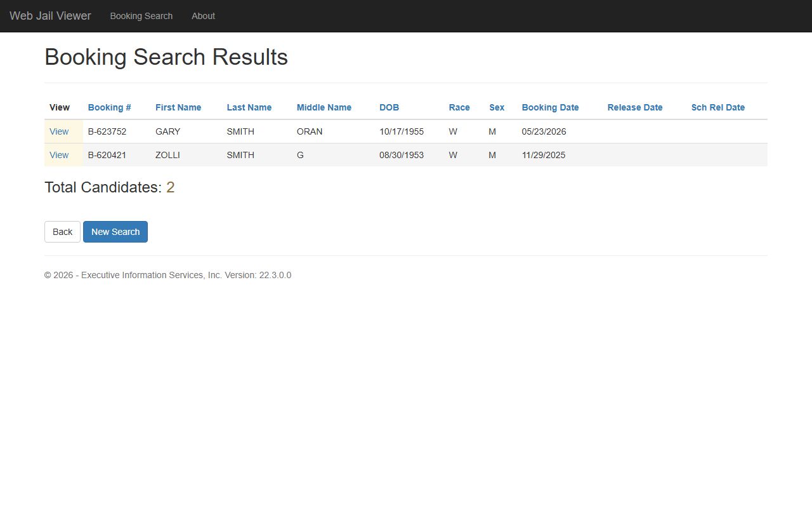Sort results by First Name column
Image resolution: width=812 pixels, height=508 pixels.
[x=178, y=107]
